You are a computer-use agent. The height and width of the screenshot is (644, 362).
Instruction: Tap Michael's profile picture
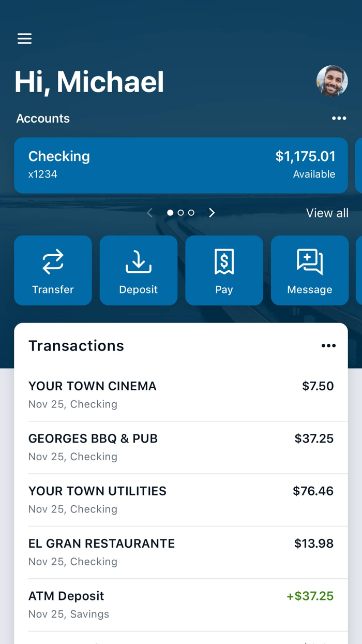pos(331,81)
